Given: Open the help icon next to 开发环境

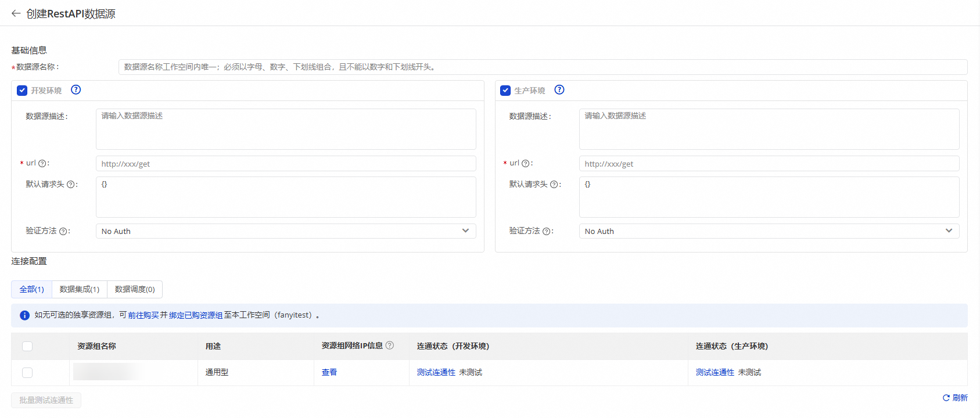Looking at the screenshot, I should (76, 89).
